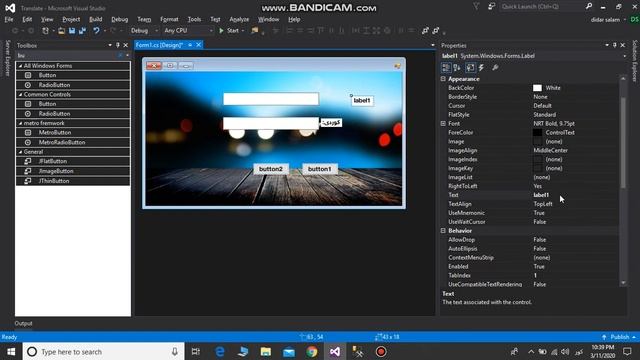Pin the Properties panel
The width and height of the screenshot is (640, 360).
click(615, 45)
